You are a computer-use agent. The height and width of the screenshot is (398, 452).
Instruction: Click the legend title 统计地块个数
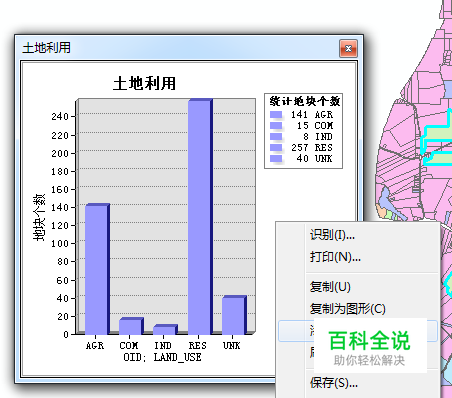pos(304,101)
